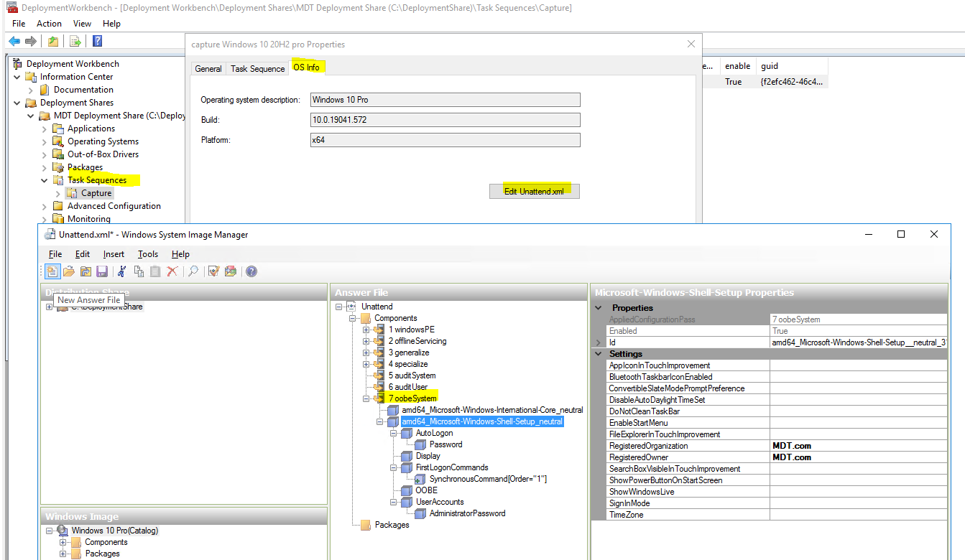Screen dimensions: 965x560
Task: Expand the 2 offlineServicing node
Action: (366, 341)
